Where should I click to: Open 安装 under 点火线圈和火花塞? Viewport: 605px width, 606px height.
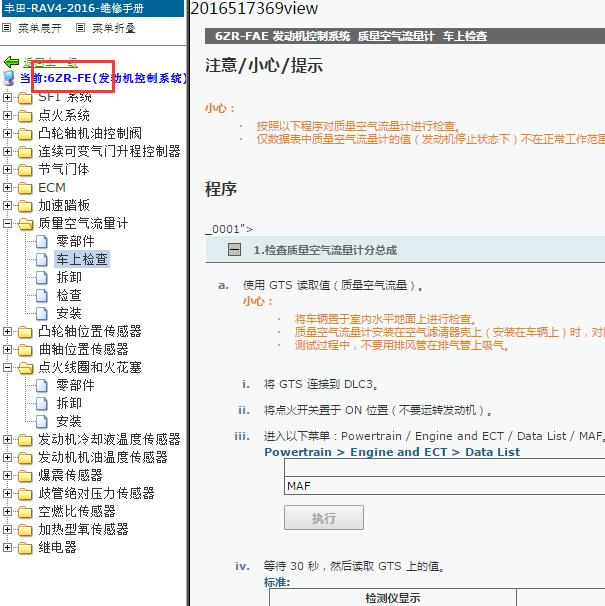click(x=69, y=421)
